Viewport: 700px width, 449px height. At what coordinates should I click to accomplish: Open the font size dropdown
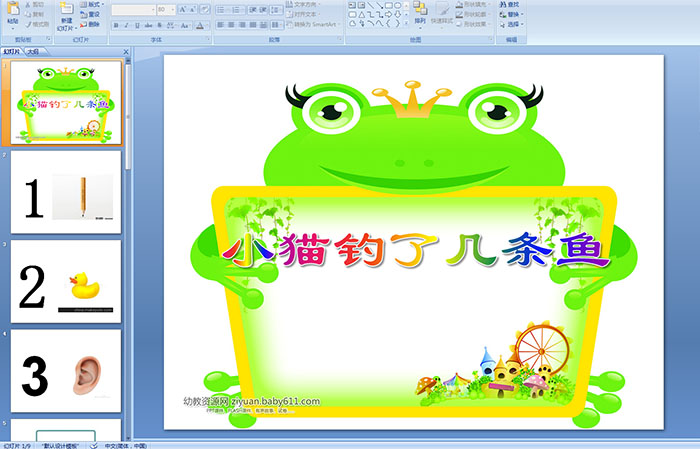click(172, 9)
